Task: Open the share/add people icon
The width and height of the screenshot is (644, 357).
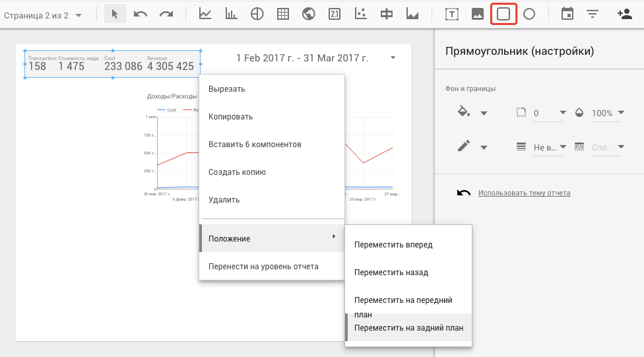Action: click(624, 14)
